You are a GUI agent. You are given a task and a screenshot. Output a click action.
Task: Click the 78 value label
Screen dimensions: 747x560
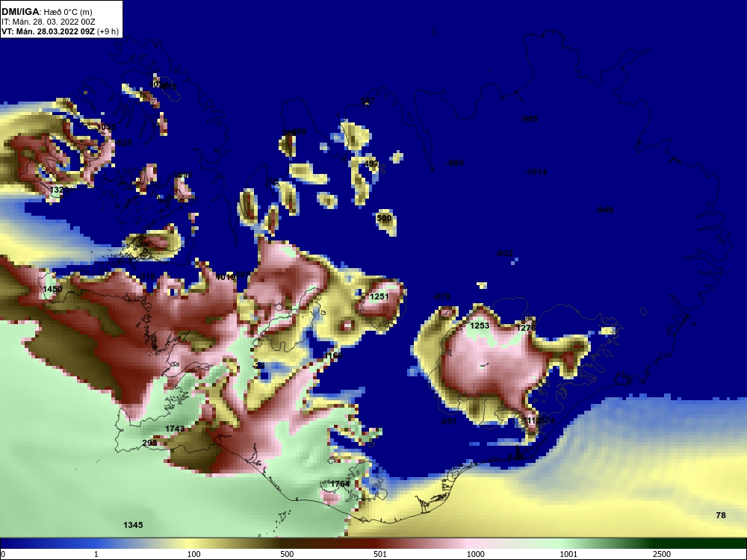[721, 515]
